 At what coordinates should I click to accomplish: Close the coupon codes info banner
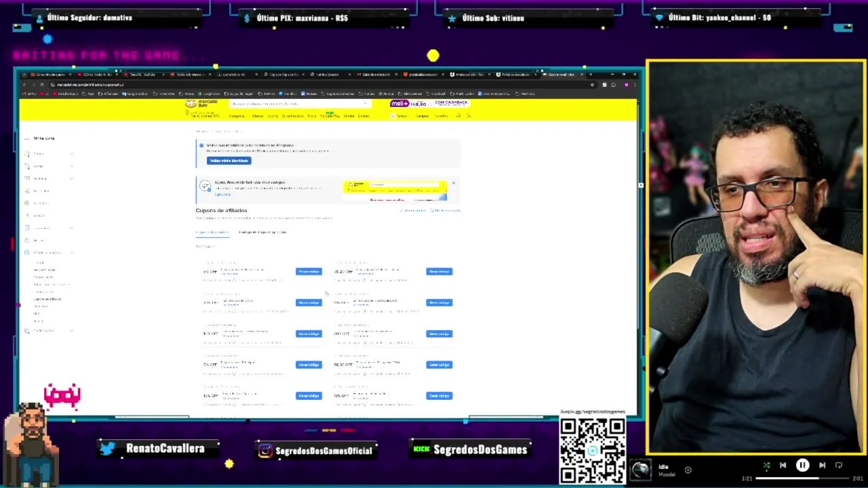pos(453,183)
